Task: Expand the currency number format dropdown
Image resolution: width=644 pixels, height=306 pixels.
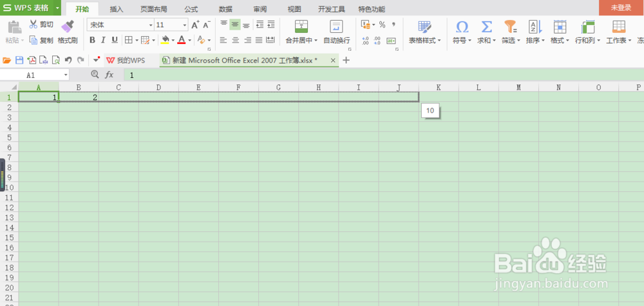Action: [374, 25]
